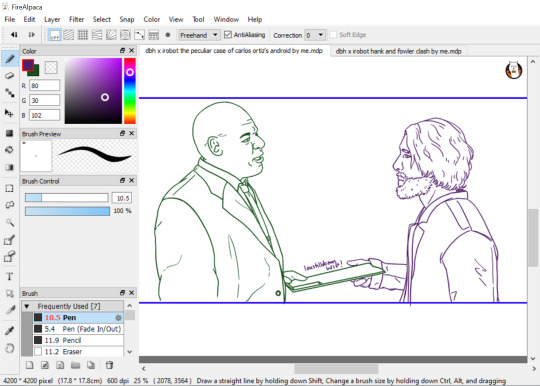
Task: Collapse the Frequently Used brush group
Action: (27, 306)
